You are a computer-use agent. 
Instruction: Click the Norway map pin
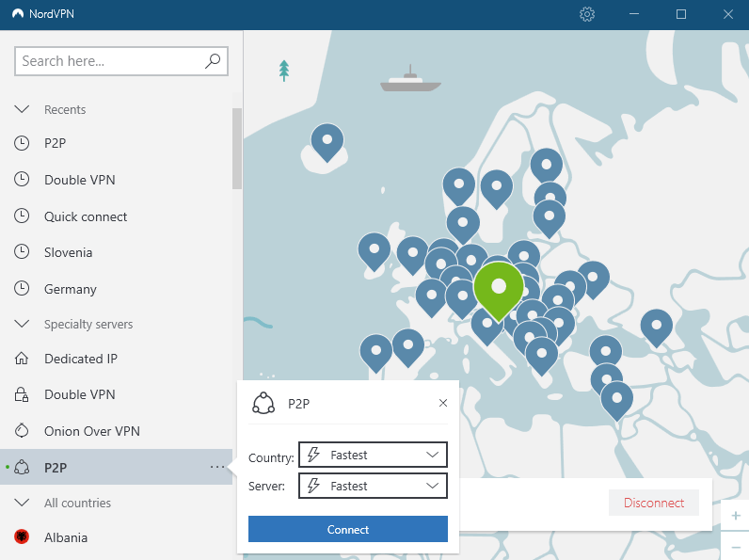pos(459,186)
